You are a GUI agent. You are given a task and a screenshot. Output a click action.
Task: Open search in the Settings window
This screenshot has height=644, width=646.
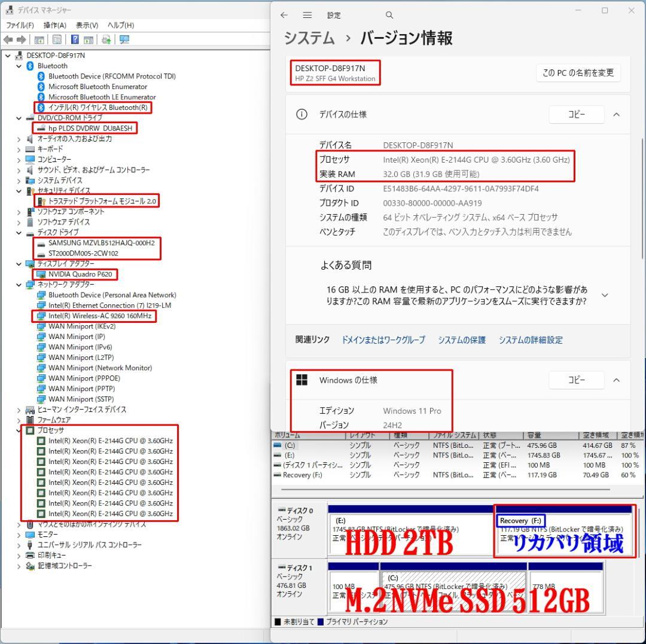(x=389, y=15)
